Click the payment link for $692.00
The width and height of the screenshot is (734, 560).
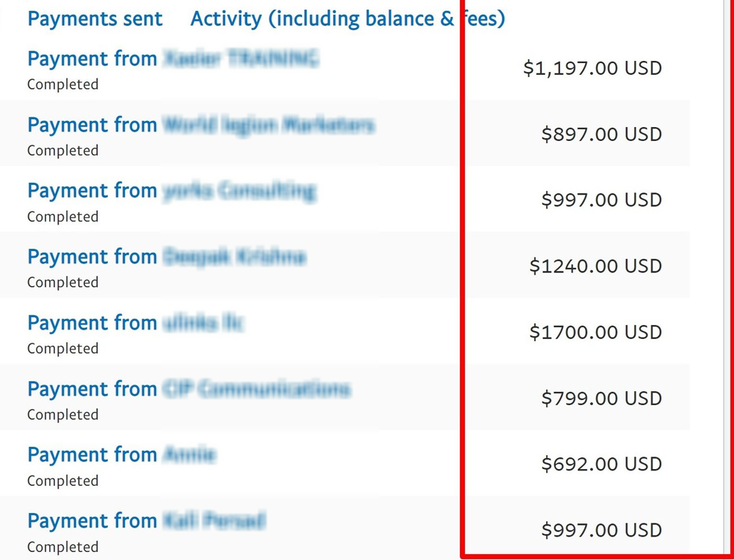[121, 456]
